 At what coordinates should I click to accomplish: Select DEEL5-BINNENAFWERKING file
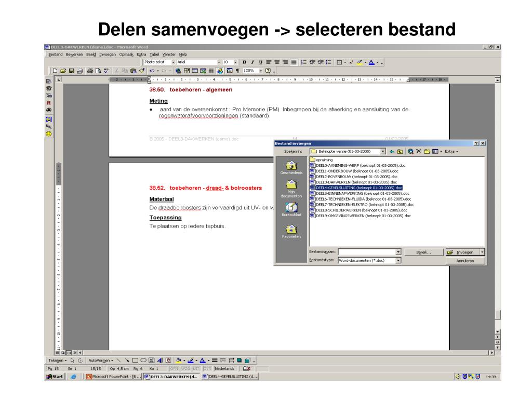tap(360, 193)
